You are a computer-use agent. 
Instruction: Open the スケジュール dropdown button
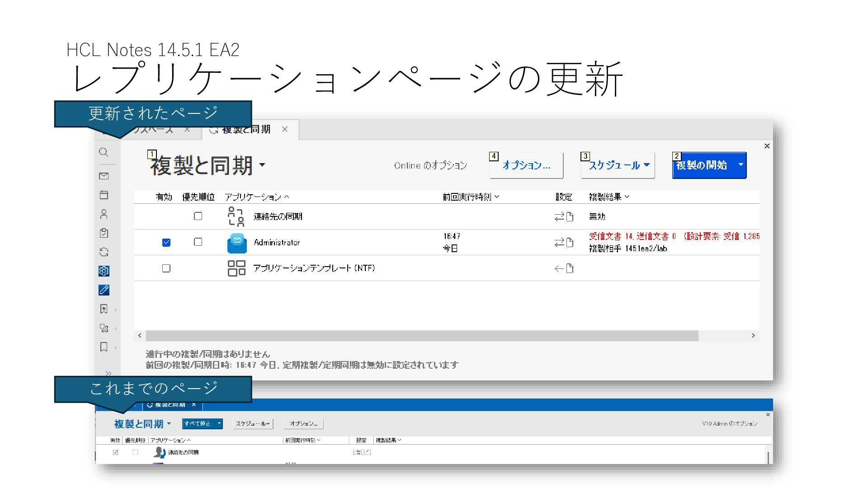click(x=618, y=165)
